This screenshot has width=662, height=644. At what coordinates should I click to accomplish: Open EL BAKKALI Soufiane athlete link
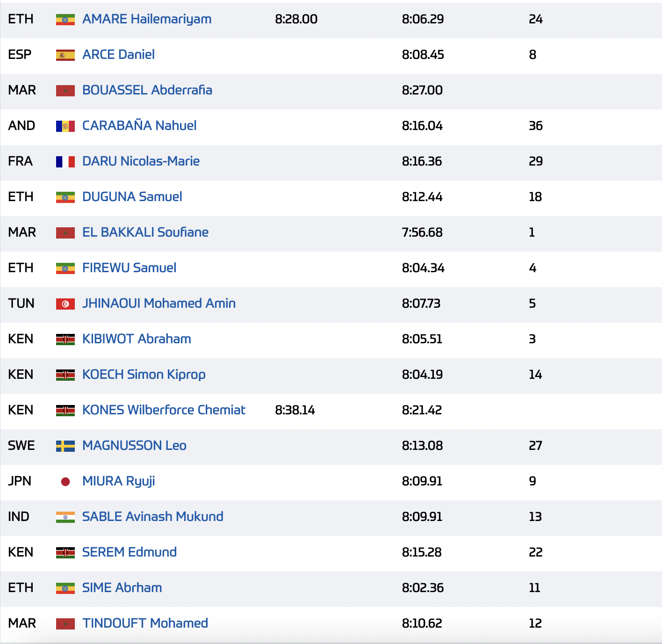tap(145, 232)
